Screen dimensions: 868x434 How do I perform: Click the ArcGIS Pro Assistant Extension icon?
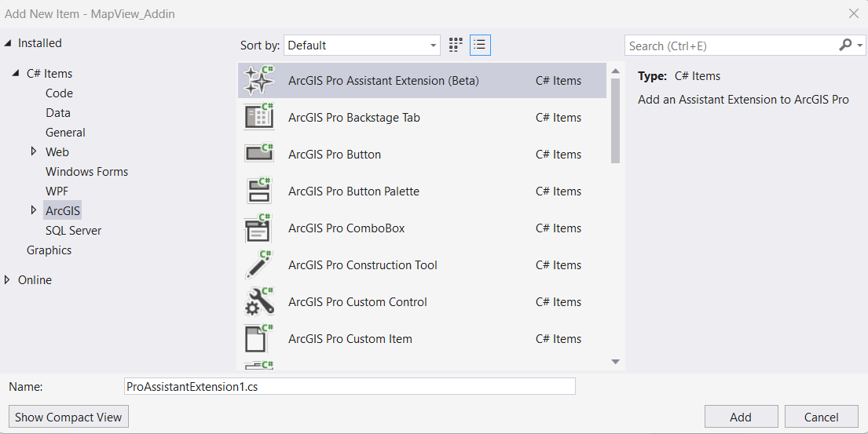[x=259, y=80]
